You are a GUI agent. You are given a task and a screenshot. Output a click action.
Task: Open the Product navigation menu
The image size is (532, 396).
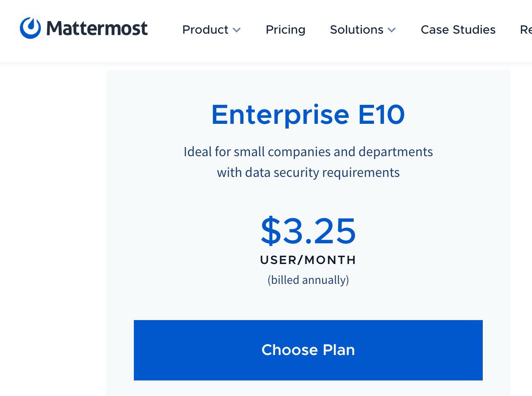[205, 30]
